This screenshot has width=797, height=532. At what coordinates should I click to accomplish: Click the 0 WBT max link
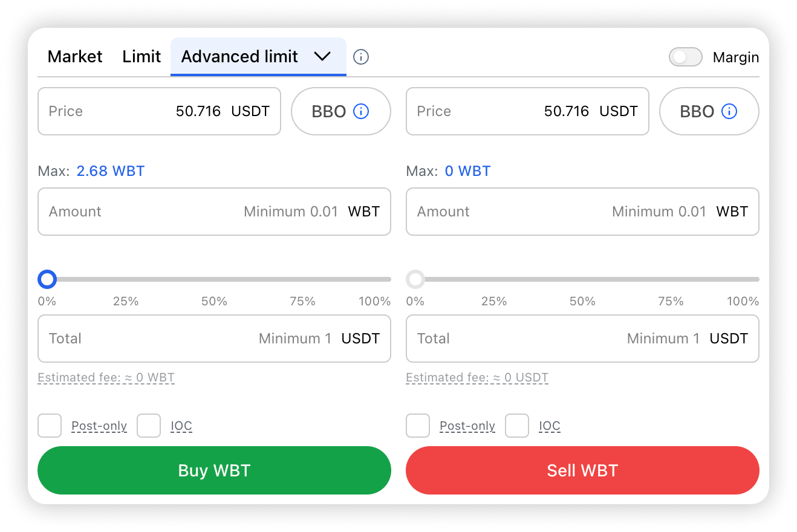(467, 171)
